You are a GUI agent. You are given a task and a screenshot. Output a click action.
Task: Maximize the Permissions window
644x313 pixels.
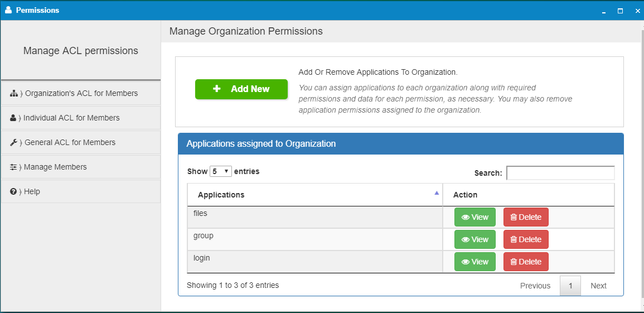pyautogui.click(x=620, y=11)
